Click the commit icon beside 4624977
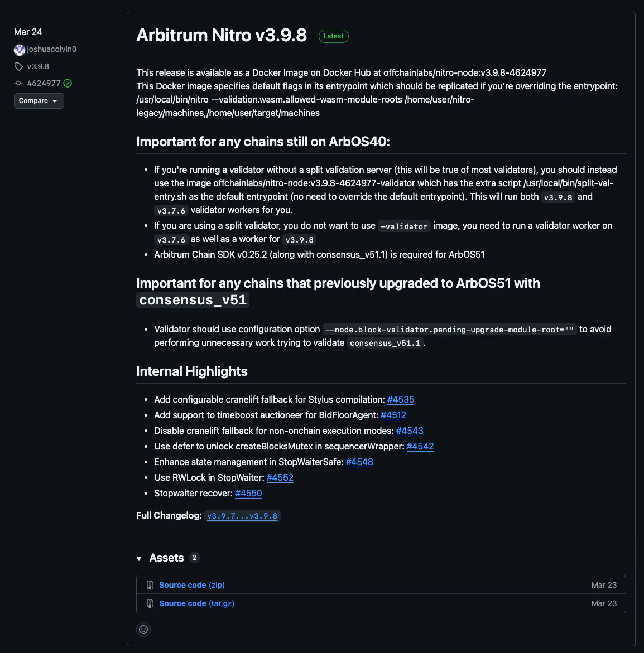 18,83
